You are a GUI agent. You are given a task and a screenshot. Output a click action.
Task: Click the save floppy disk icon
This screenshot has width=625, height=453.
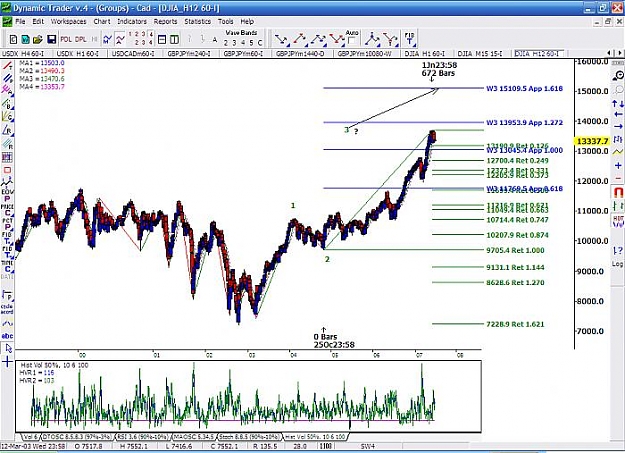tap(51, 39)
